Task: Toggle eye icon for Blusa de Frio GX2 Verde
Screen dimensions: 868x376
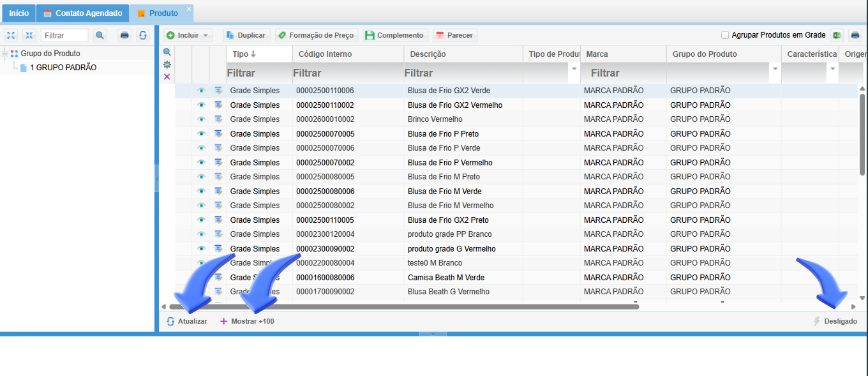Action: (201, 91)
